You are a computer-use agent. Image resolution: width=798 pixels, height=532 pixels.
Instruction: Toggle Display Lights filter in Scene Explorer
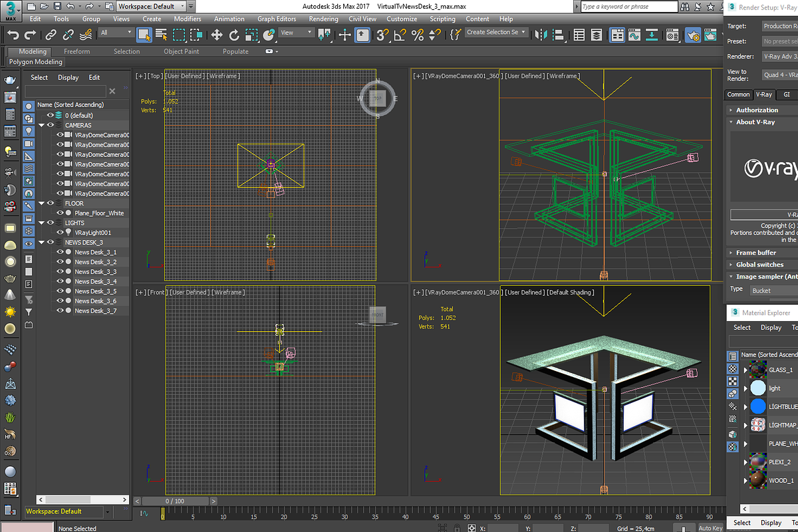click(x=29, y=131)
